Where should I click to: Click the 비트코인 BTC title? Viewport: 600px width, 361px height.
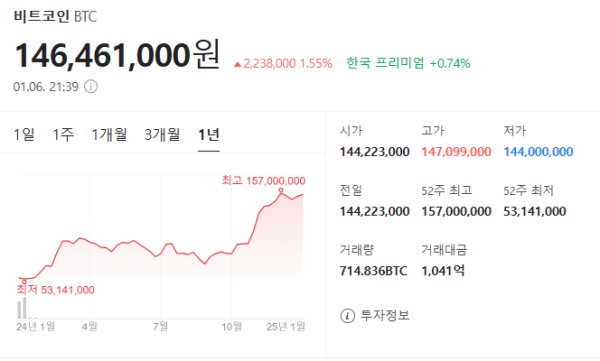[x=55, y=16]
